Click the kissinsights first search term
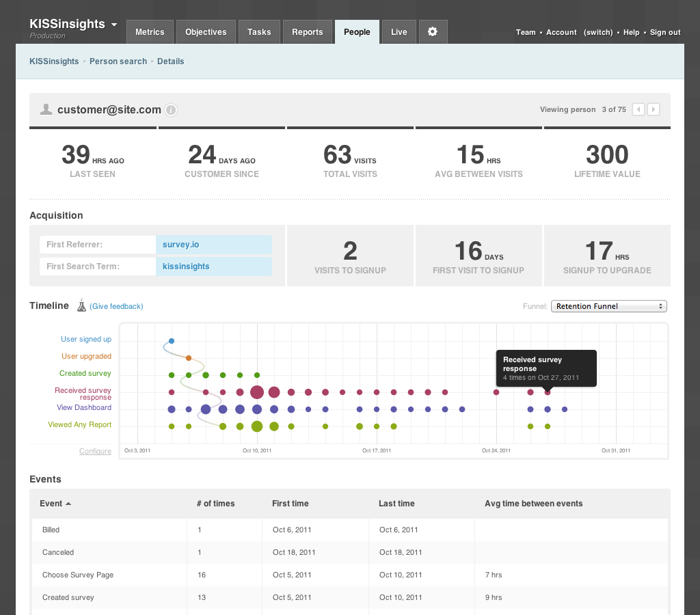Viewport: 700px width, 615px height. (186, 266)
